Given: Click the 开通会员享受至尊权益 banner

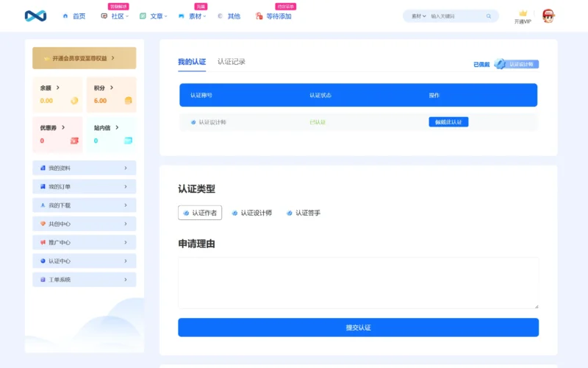Looking at the screenshot, I should pyautogui.click(x=84, y=58).
